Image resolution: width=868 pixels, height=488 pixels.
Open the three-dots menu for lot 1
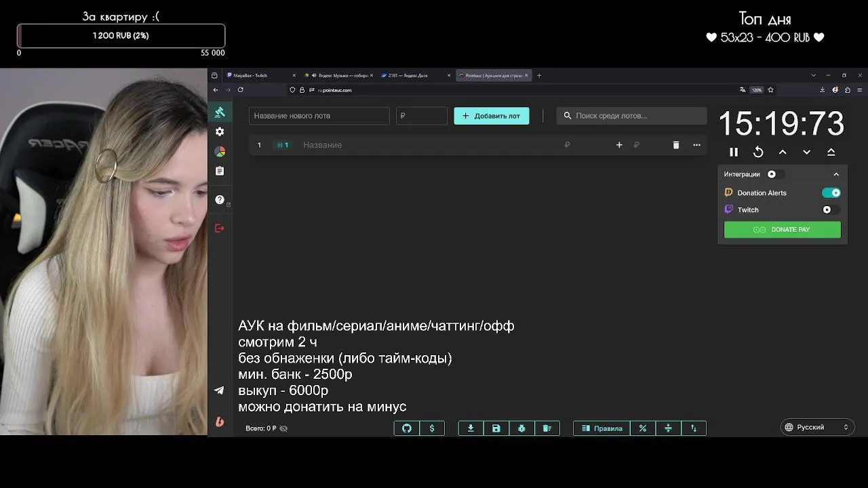click(x=696, y=145)
